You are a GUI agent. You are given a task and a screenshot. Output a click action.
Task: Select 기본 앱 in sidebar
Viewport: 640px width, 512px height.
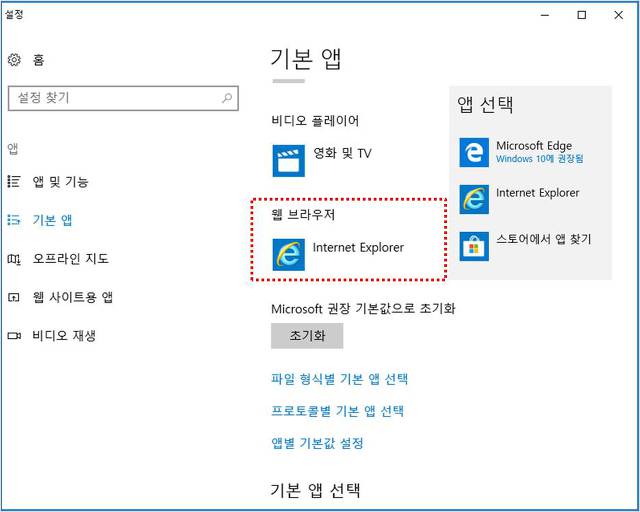52,220
